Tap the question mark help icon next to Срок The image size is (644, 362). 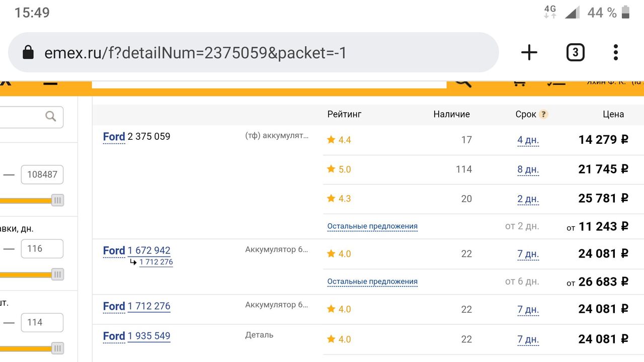(543, 114)
